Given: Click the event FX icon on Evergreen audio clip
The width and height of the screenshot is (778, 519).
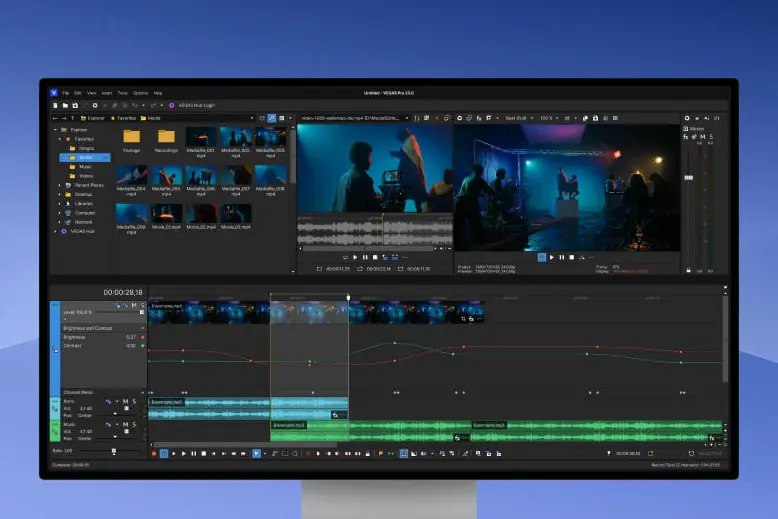Looking at the screenshot, I should (457, 438).
